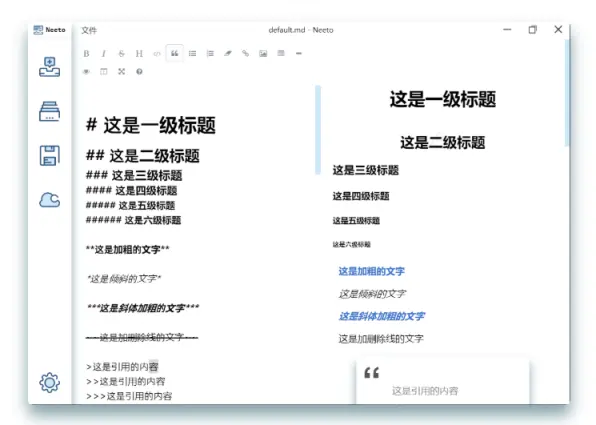Screen dimensions: 596x425
Task: Click blue preview text '这是斜体加粗的文字'
Action: 382,316
